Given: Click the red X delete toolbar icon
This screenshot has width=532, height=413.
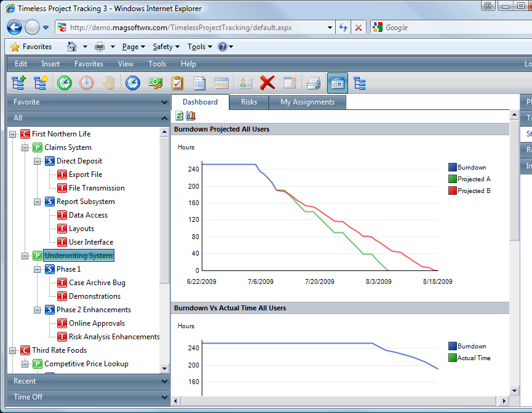Looking at the screenshot, I should [267, 83].
